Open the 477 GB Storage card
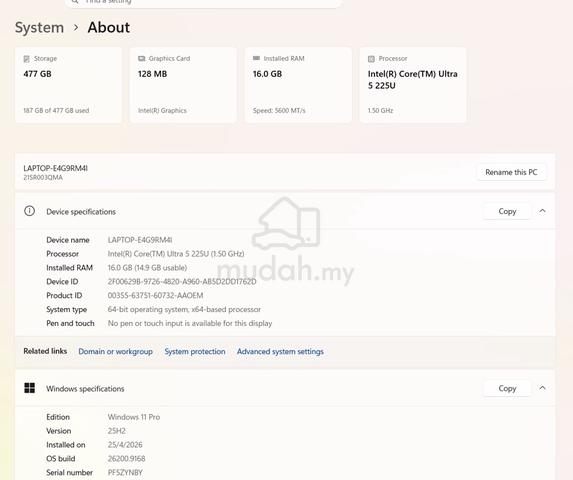 68,85
